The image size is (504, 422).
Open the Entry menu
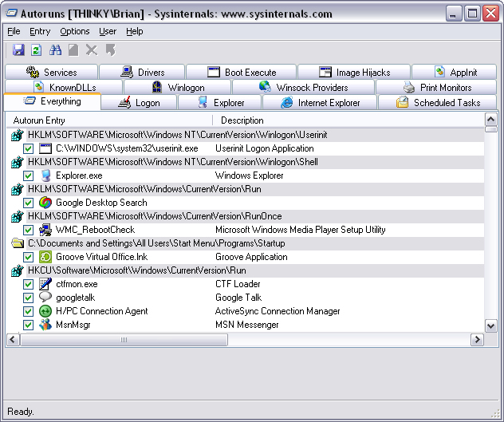[x=40, y=31]
